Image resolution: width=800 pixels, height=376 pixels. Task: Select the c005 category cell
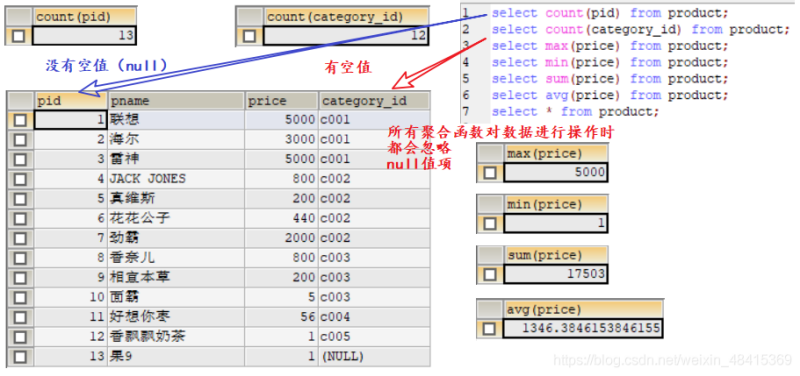tap(374, 337)
